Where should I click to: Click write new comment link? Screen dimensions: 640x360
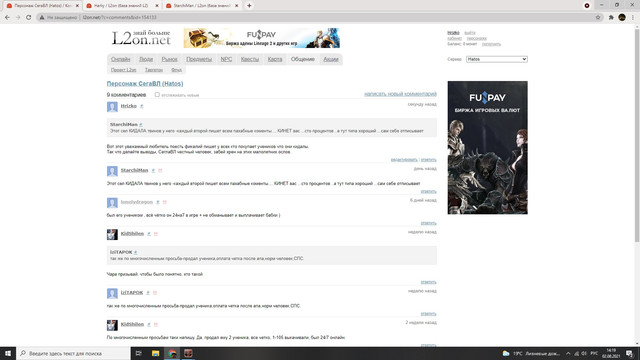(400, 94)
